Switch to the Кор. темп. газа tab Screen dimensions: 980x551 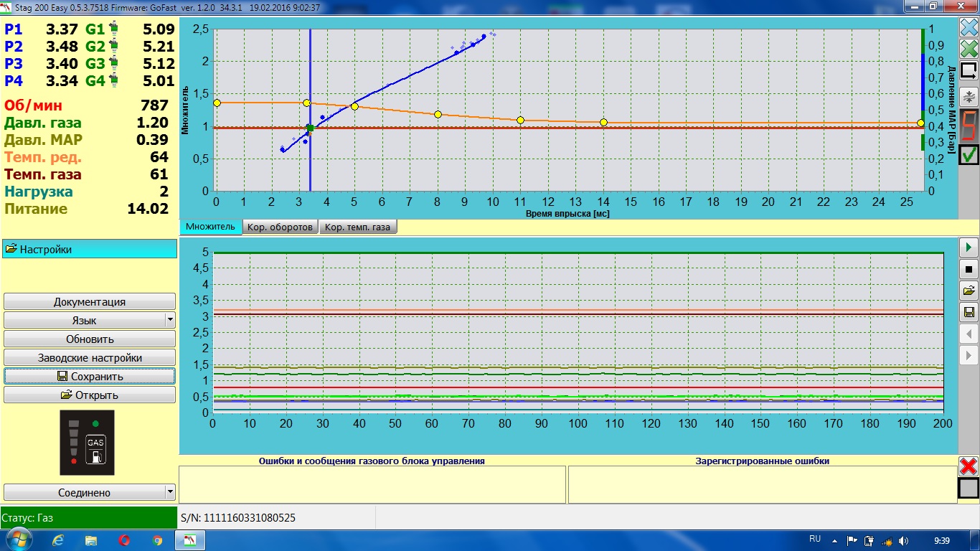tap(358, 227)
